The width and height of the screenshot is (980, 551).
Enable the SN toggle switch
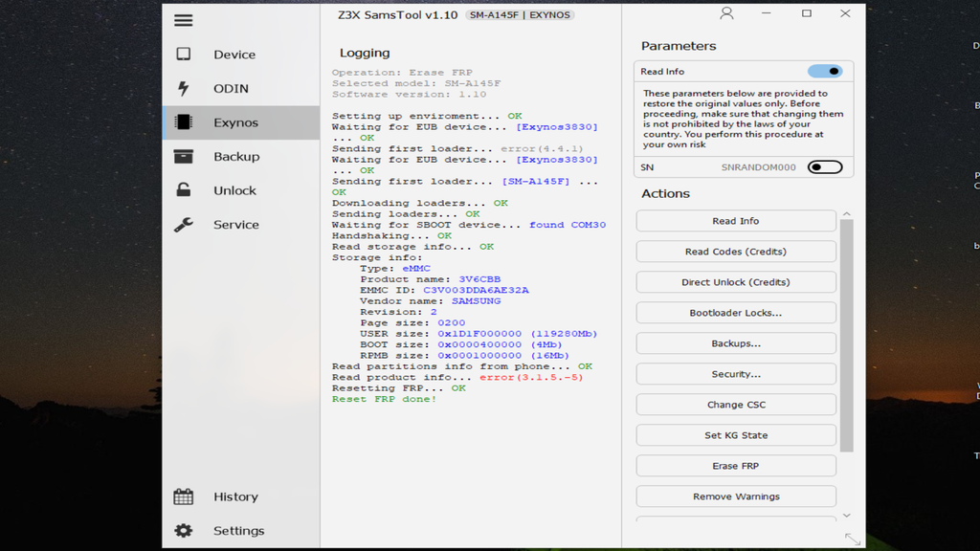(x=825, y=166)
